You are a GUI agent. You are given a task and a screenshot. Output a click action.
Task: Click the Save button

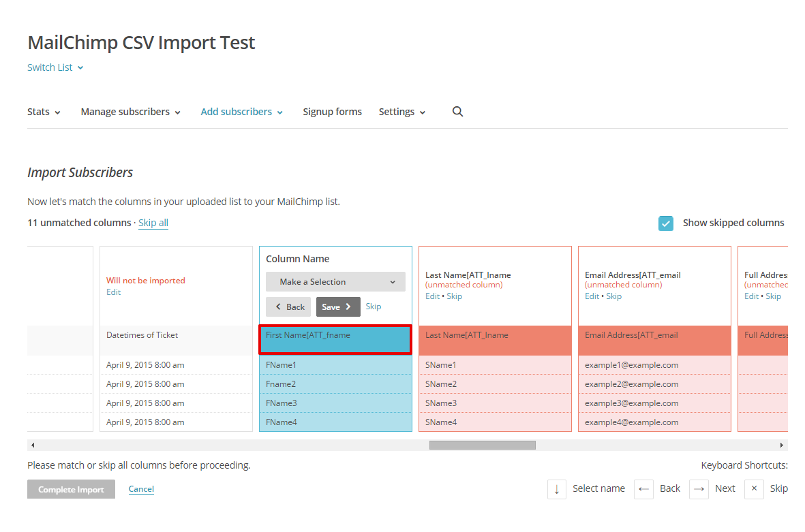click(x=338, y=307)
